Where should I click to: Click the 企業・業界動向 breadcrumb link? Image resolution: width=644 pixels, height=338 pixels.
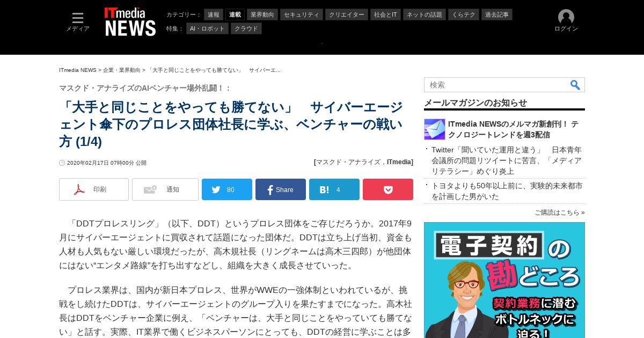(x=122, y=70)
